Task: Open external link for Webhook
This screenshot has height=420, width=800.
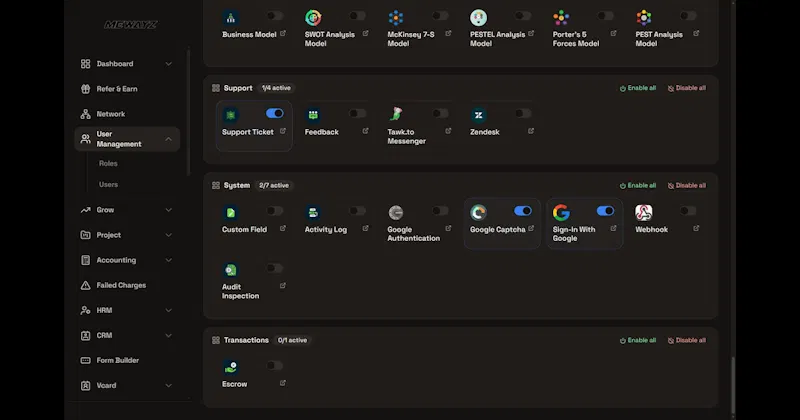Action: click(x=696, y=229)
